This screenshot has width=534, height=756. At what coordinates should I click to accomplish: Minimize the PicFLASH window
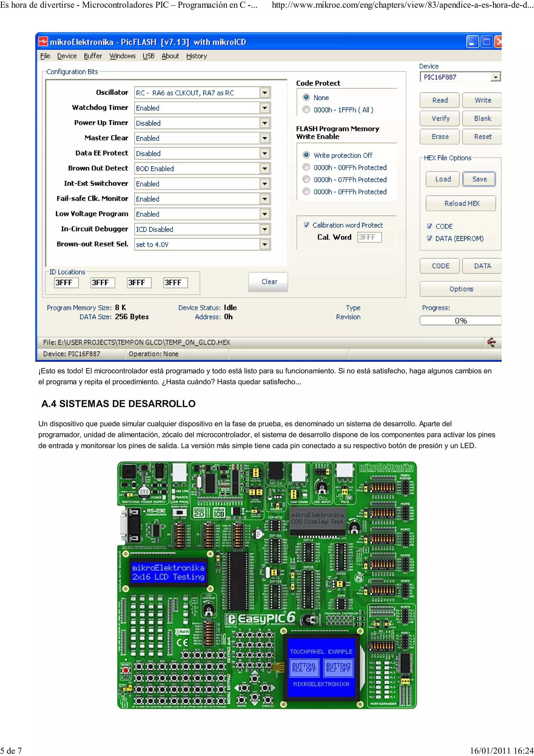(x=472, y=42)
